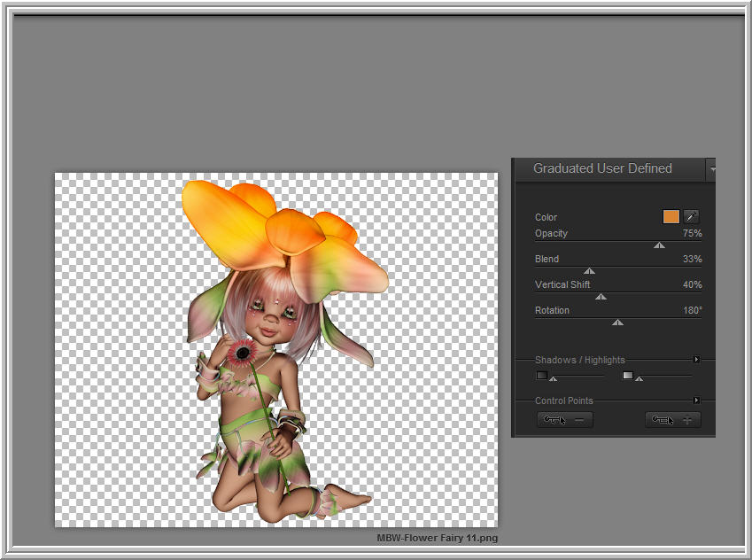Image resolution: width=752 pixels, height=560 pixels.
Task: Click the orange Color swatch
Action: [x=671, y=217]
